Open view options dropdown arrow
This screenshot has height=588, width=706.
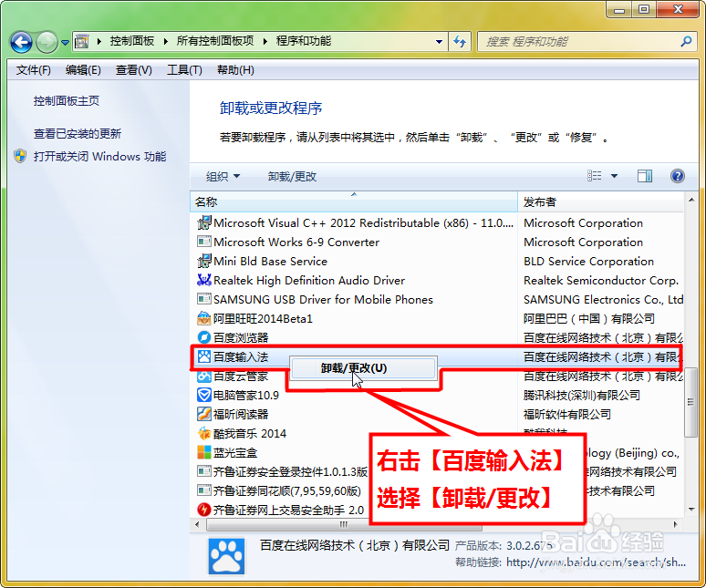(614, 176)
